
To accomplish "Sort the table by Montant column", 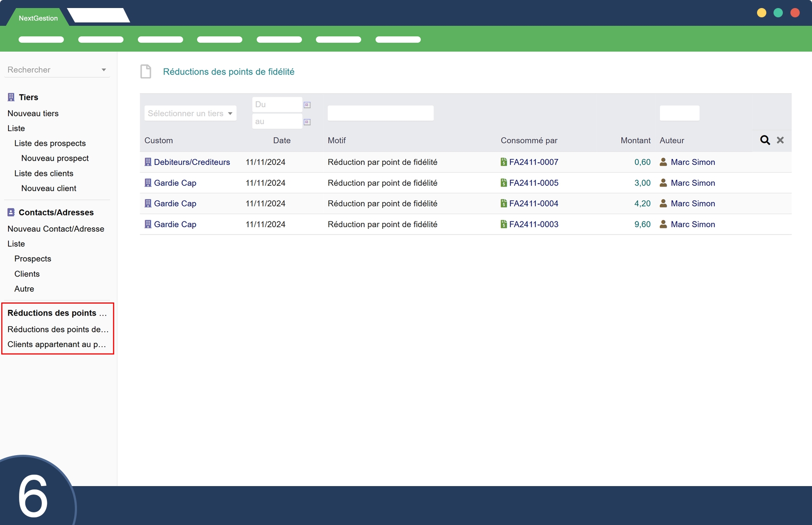I will pos(635,140).
